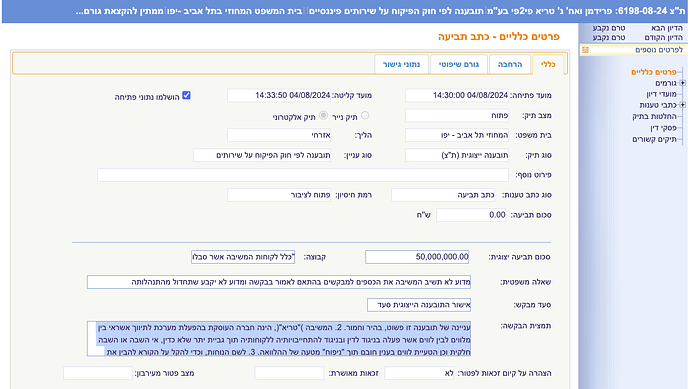
Task: Click the מועד קליטה date field
Action: (x=279, y=95)
